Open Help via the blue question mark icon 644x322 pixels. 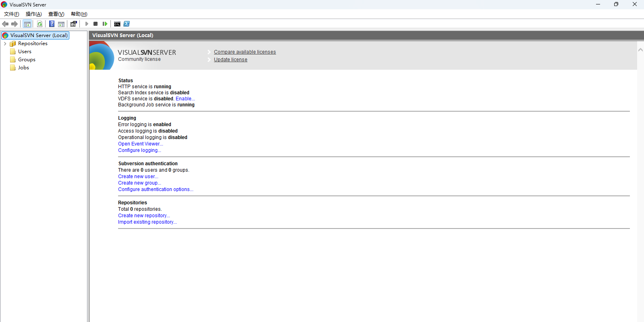pos(52,24)
